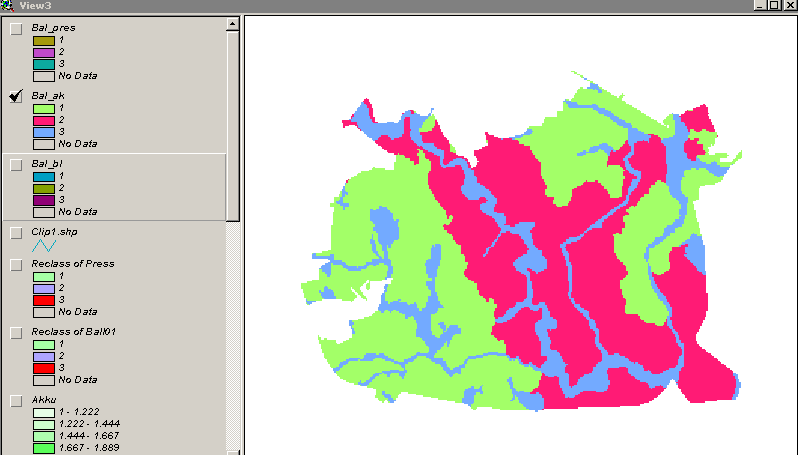Click Reclass of Press No Data swatch
The height and width of the screenshot is (455, 798).
[44, 312]
